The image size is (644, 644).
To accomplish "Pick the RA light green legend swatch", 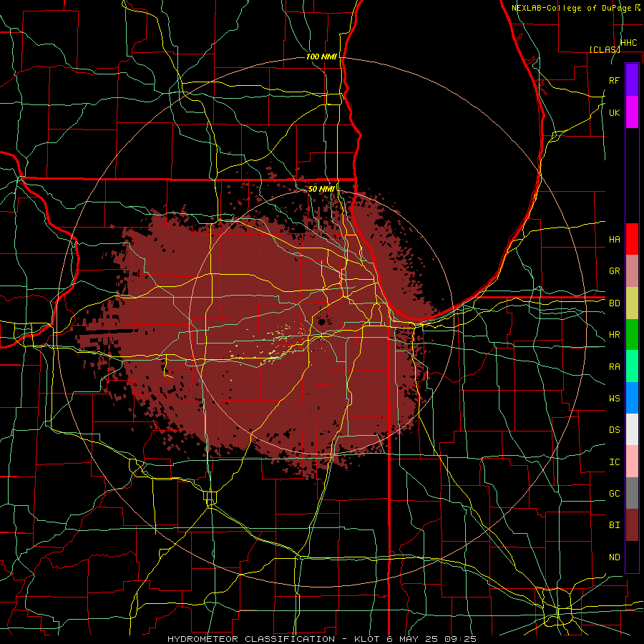I will [x=632, y=366].
